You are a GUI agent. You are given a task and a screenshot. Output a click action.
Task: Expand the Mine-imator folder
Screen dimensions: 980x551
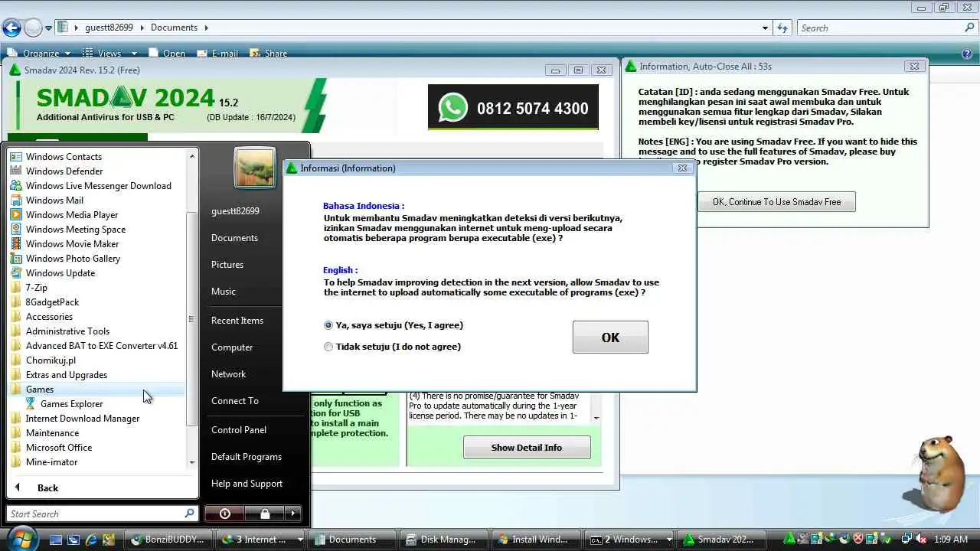coord(96,462)
